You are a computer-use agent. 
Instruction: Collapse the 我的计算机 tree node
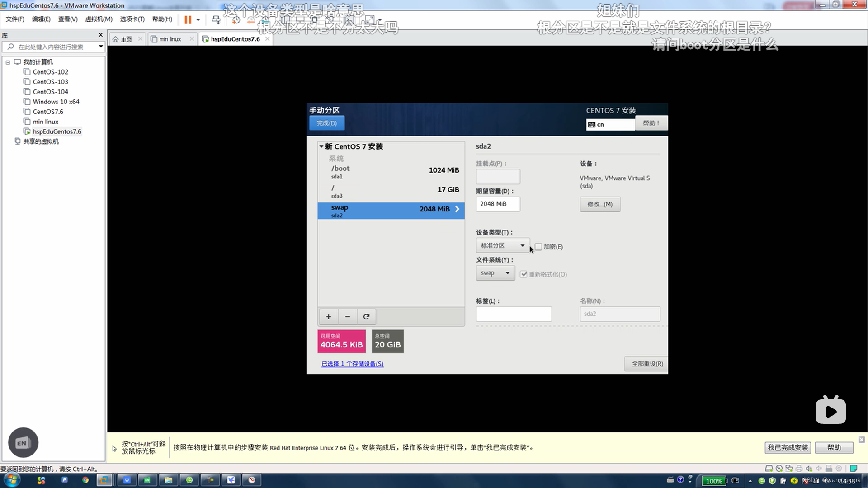point(8,62)
